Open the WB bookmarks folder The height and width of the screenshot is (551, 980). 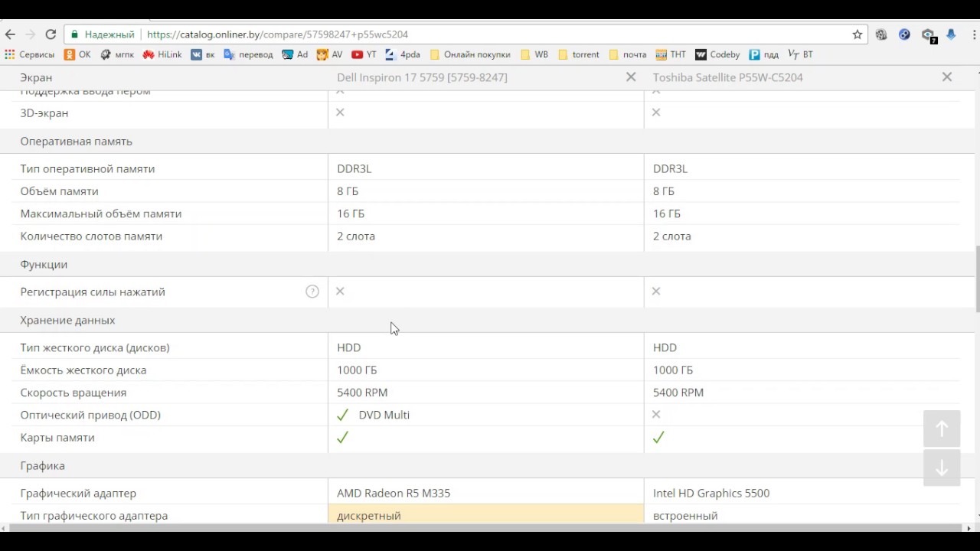click(534, 54)
